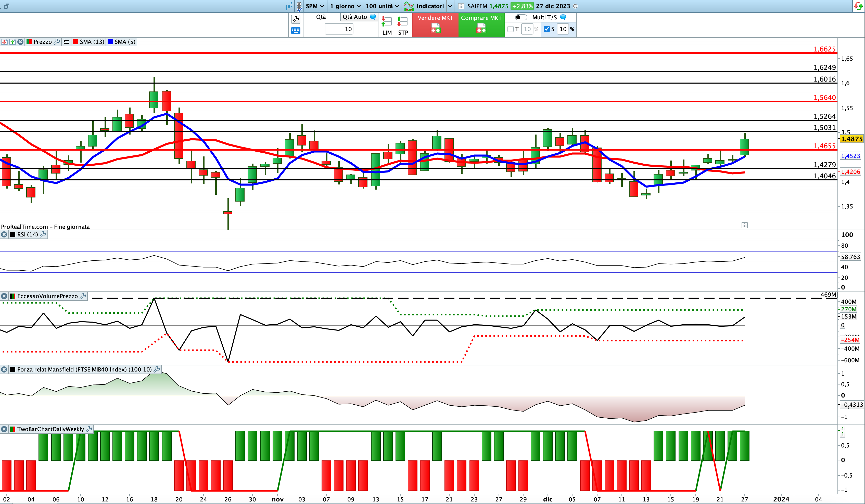The width and height of the screenshot is (865, 504).
Task: Click the Comprare MKT button
Action: [x=481, y=25]
